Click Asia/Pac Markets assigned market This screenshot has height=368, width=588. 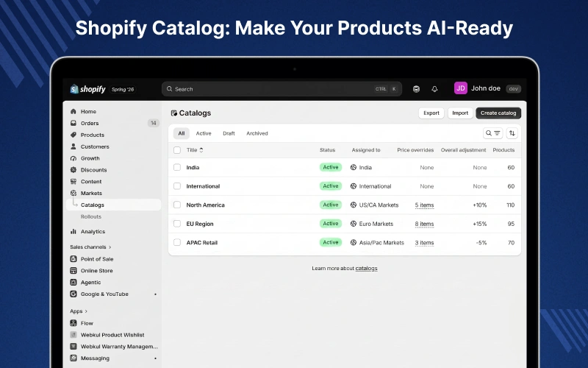point(381,243)
